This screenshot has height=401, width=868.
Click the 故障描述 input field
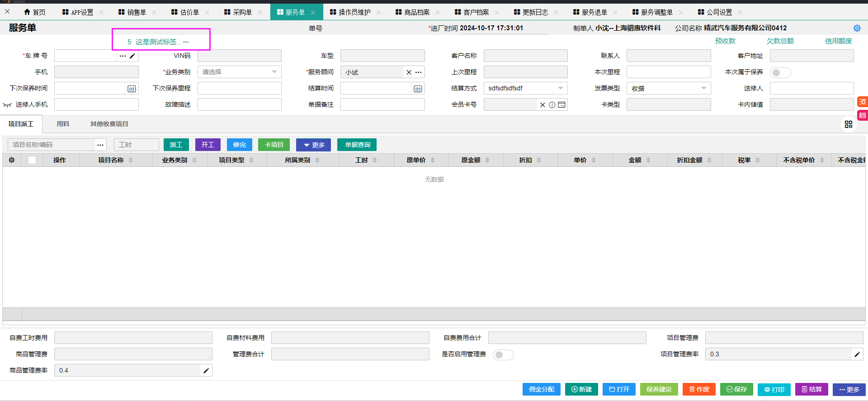(x=239, y=105)
